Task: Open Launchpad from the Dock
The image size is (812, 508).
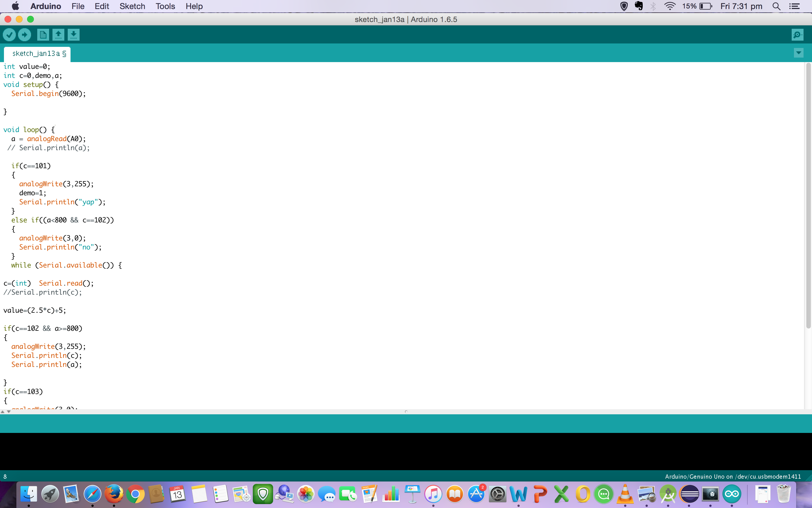Action: pos(50,494)
